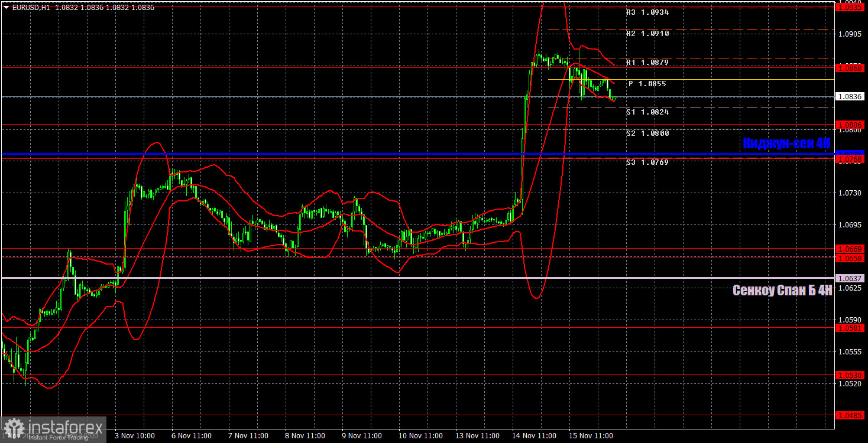
Task: Click the 1.0768 red level price tag
Action: click(850, 159)
